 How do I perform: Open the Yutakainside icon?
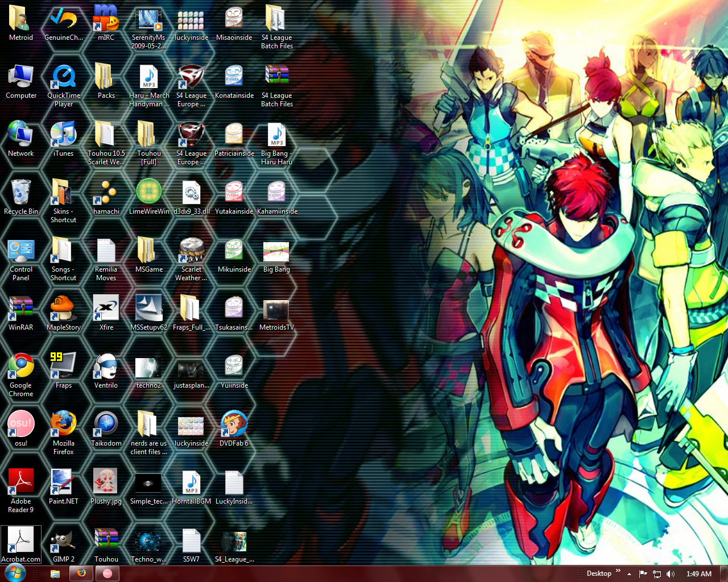click(x=234, y=197)
